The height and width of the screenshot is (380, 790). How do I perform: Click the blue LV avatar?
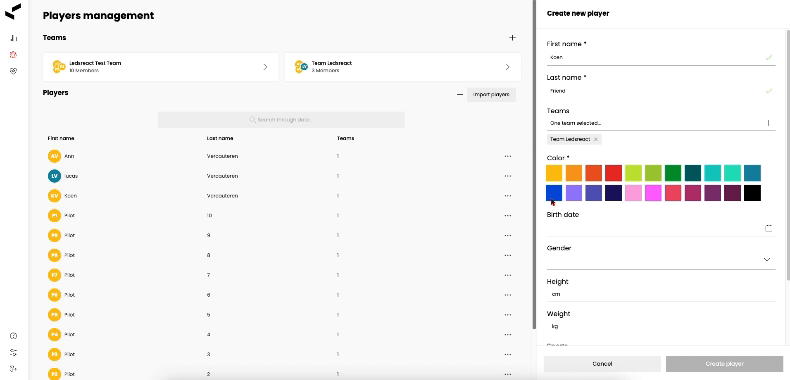point(54,176)
